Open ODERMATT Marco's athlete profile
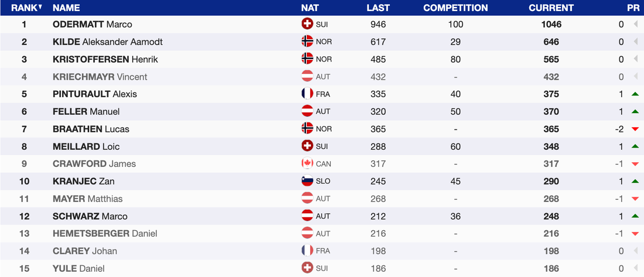This screenshot has height=277, width=644. [92, 24]
